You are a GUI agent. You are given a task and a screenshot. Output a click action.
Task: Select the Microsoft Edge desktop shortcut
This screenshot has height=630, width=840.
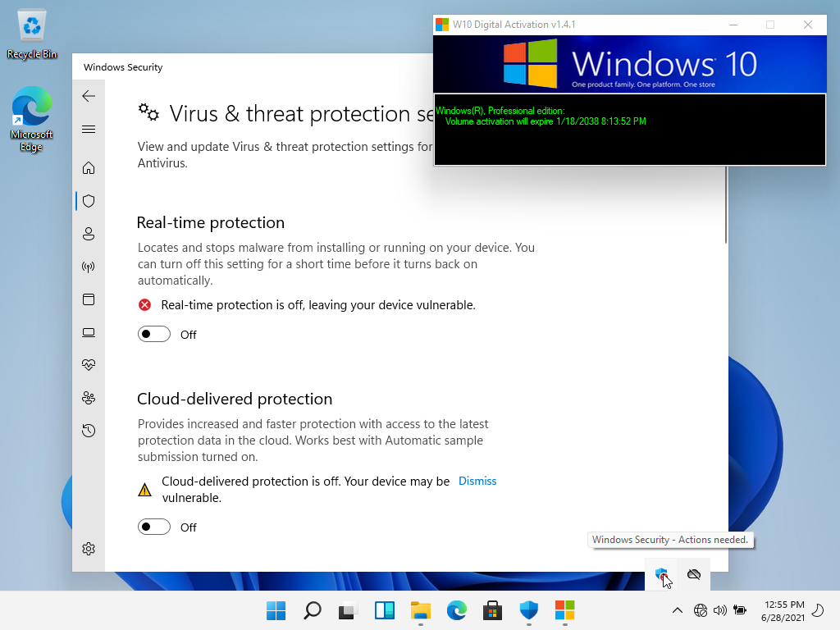coord(32,119)
